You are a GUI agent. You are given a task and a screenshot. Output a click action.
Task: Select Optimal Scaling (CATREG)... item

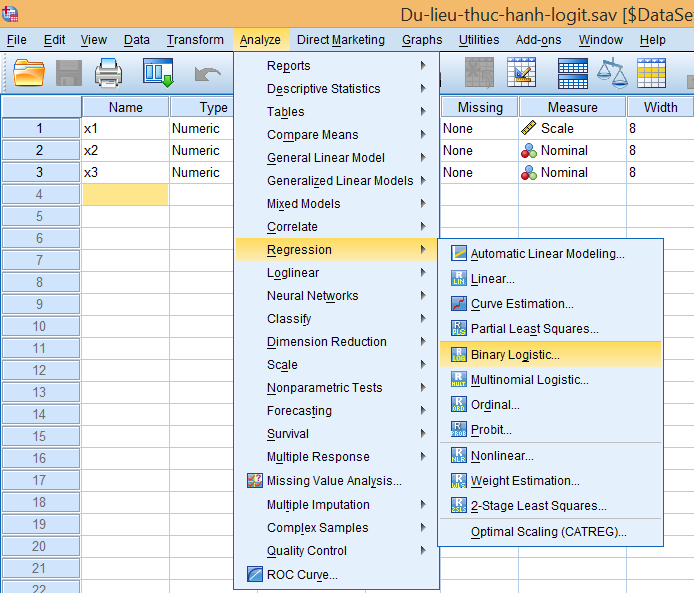coord(551,531)
